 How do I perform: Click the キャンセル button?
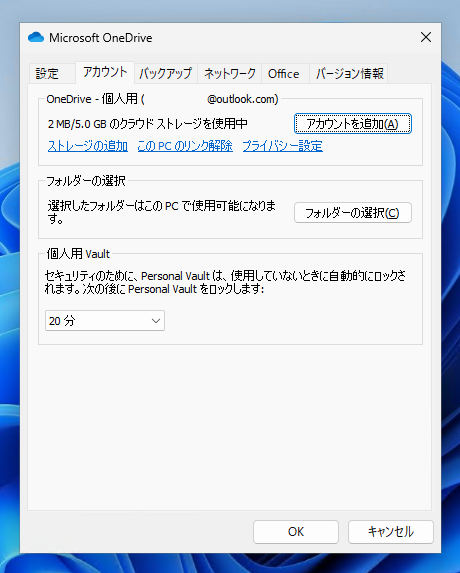pyautogui.click(x=391, y=532)
